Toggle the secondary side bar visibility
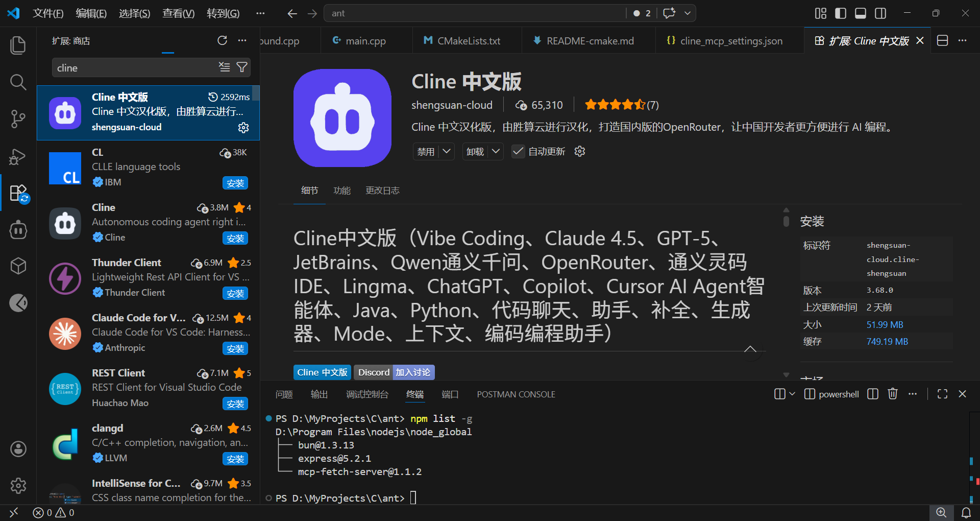Screen dimensions: 980x521 pos(880,13)
